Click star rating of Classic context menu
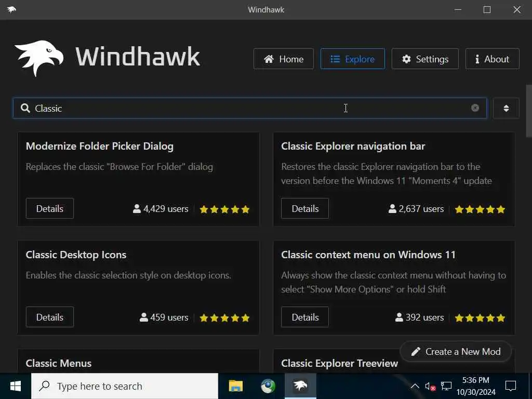This screenshot has height=399, width=532. coord(480,317)
